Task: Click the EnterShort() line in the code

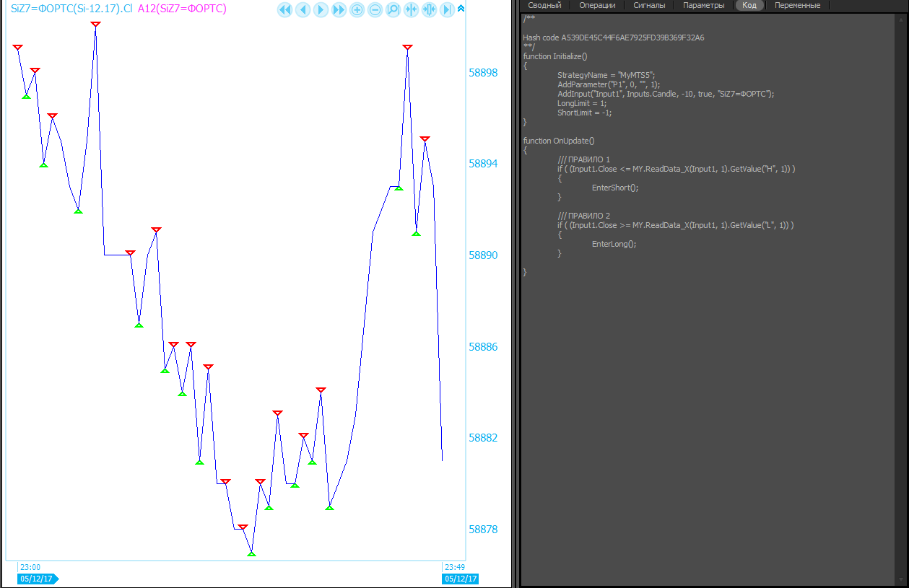Action: point(615,188)
